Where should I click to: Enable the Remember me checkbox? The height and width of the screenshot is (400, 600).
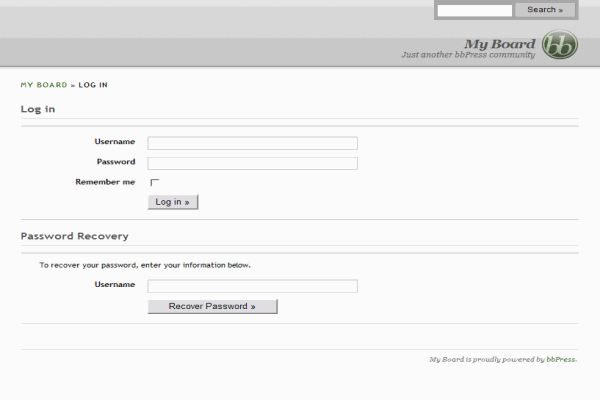154,182
